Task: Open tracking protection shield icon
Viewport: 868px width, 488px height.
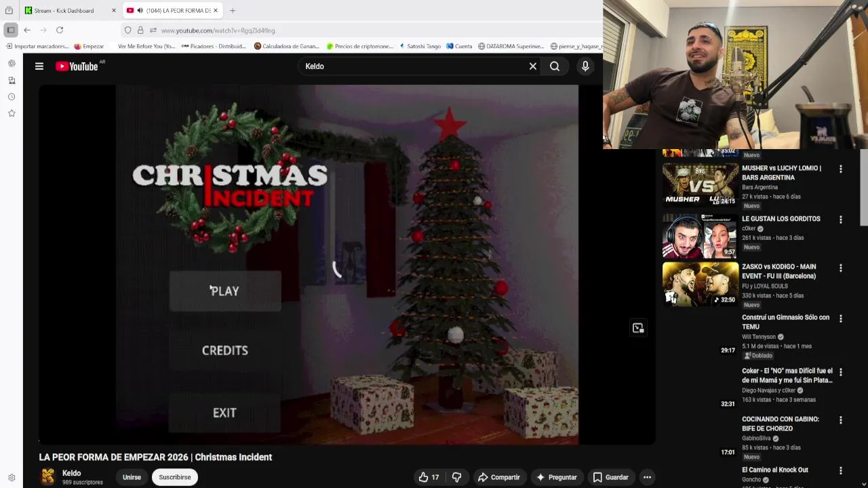Action: (127, 30)
